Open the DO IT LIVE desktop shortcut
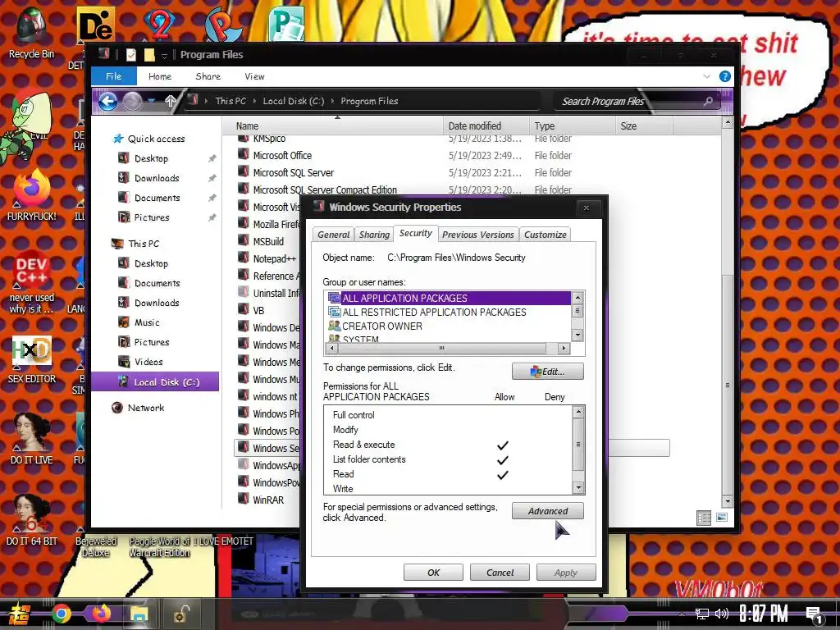The image size is (840, 630). click(x=31, y=438)
